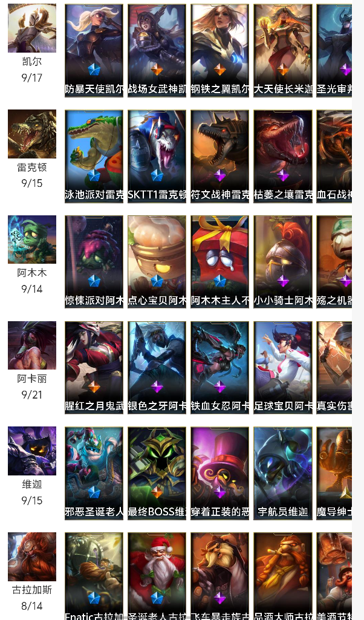Select Renekton champion portrait icon

coord(32,134)
